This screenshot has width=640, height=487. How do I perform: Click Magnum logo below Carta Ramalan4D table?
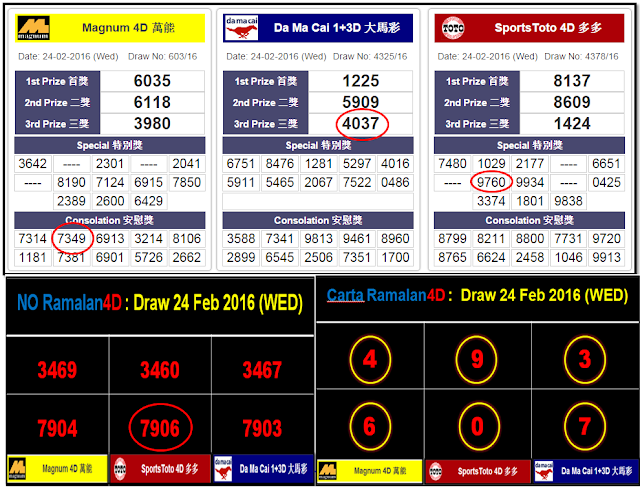click(x=328, y=471)
